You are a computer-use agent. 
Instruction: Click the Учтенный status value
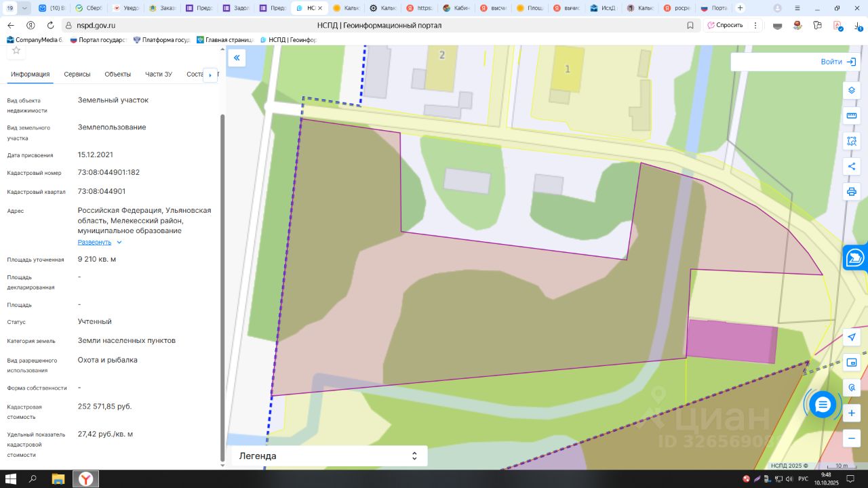tap(95, 322)
